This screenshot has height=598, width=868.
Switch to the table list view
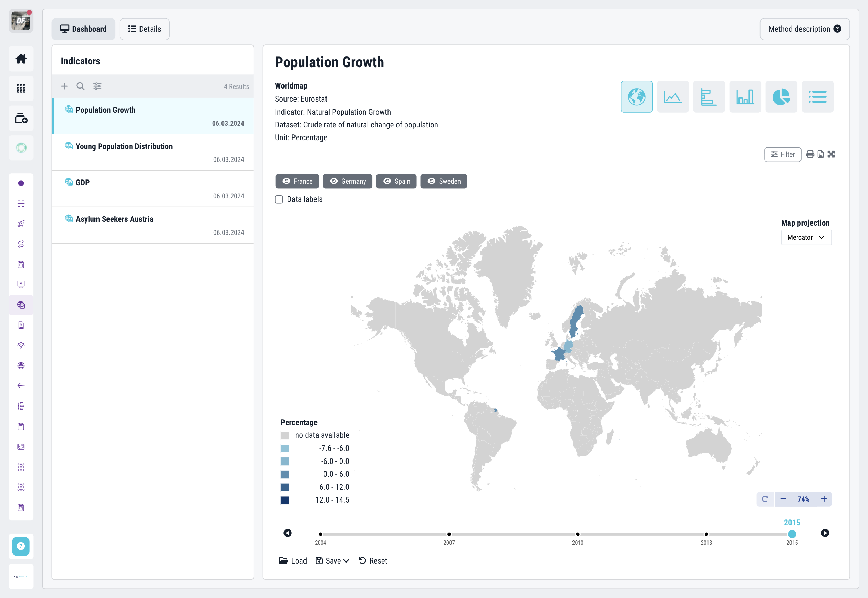click(817, 97)
